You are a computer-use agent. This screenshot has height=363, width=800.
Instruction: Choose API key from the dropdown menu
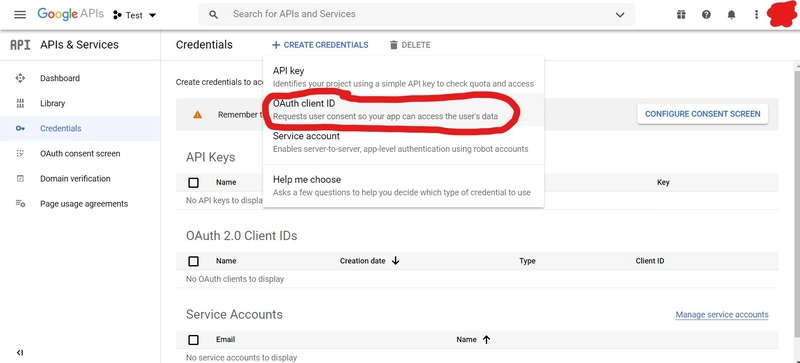pos(404,77)
